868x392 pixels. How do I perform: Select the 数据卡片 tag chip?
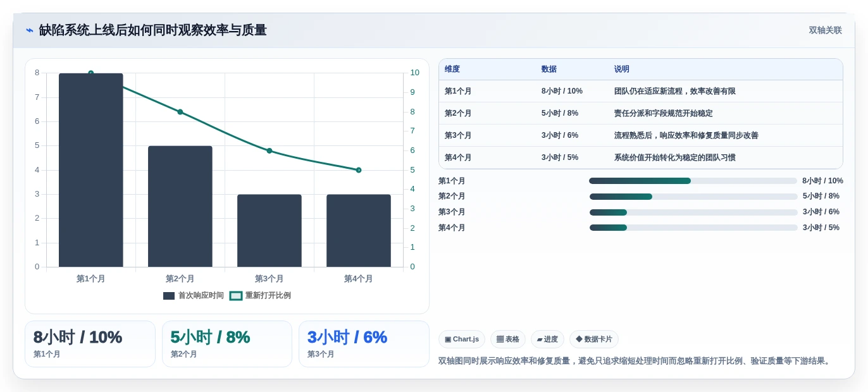[594, 339]
